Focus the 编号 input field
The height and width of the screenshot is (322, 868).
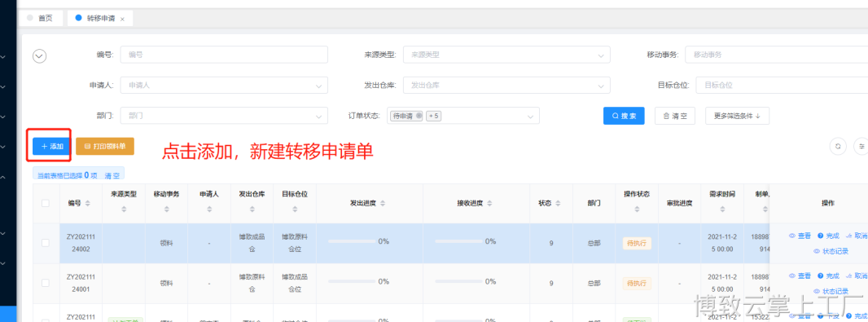(x=224, y=55)
